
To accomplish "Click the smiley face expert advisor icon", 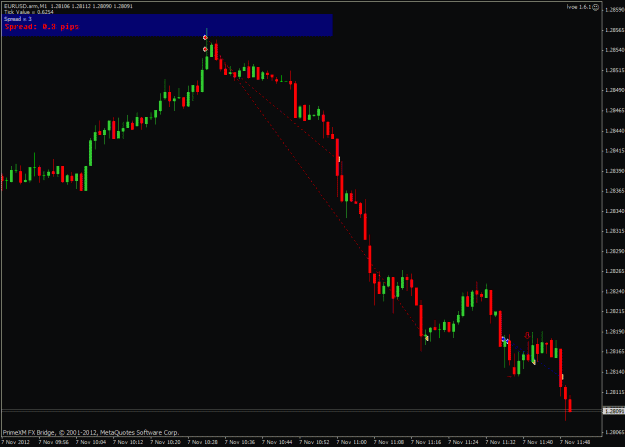I will pos(596,7).
